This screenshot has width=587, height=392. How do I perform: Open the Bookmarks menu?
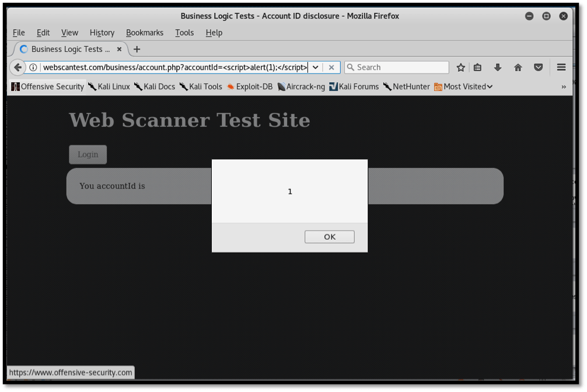click(x=145, y=33)
